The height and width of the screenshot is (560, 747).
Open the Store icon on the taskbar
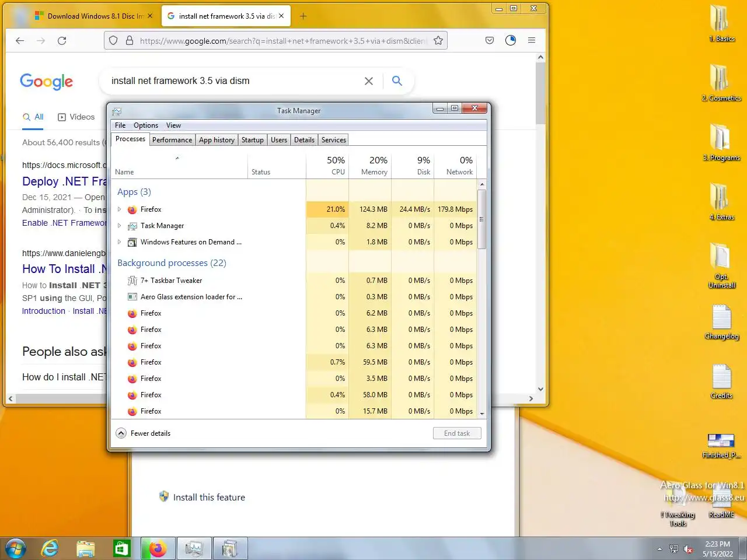click(121, 549)
